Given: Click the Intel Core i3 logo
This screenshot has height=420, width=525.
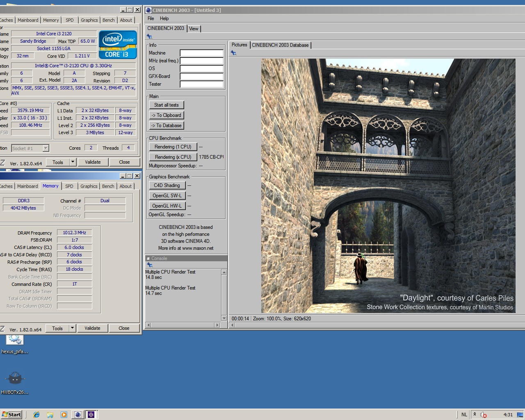Looking at the screenshot, I should pyautogui.click(x=118, y=45).
